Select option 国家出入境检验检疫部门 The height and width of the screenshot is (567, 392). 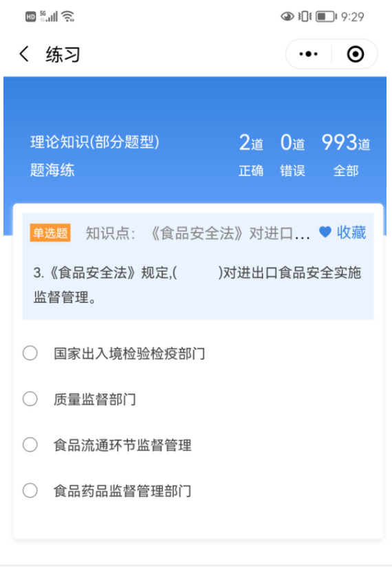(x=113, y=353)
